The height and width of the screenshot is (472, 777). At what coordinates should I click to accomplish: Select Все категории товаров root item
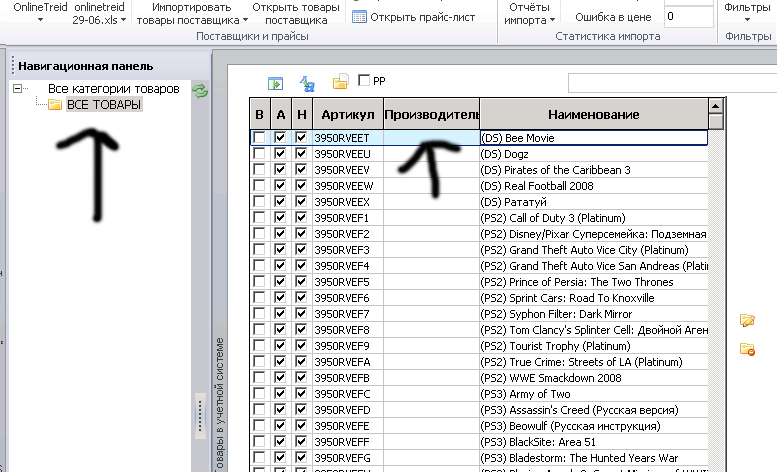click(x=113, y=89)
